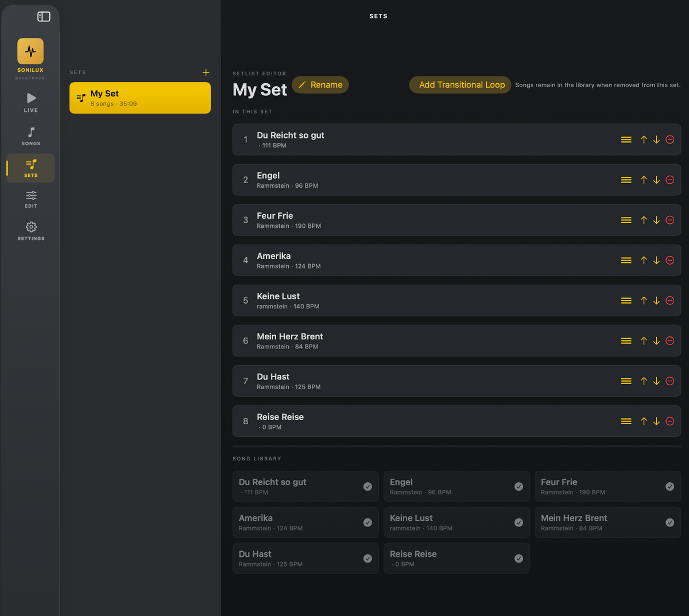
Task: Toggle Feur Frie checkmark in song library
Action: [669, 486]
